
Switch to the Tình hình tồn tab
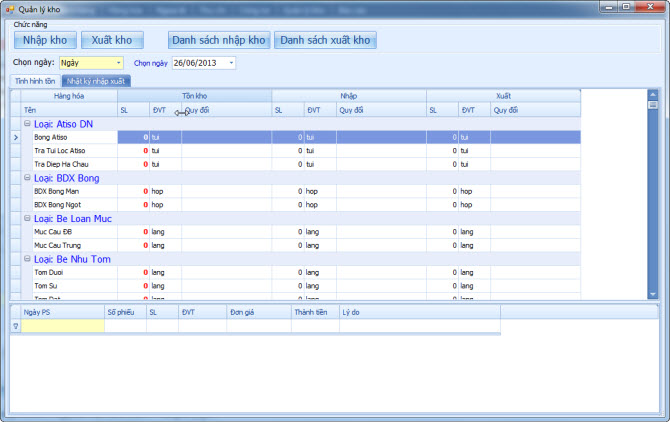(36, 80)
